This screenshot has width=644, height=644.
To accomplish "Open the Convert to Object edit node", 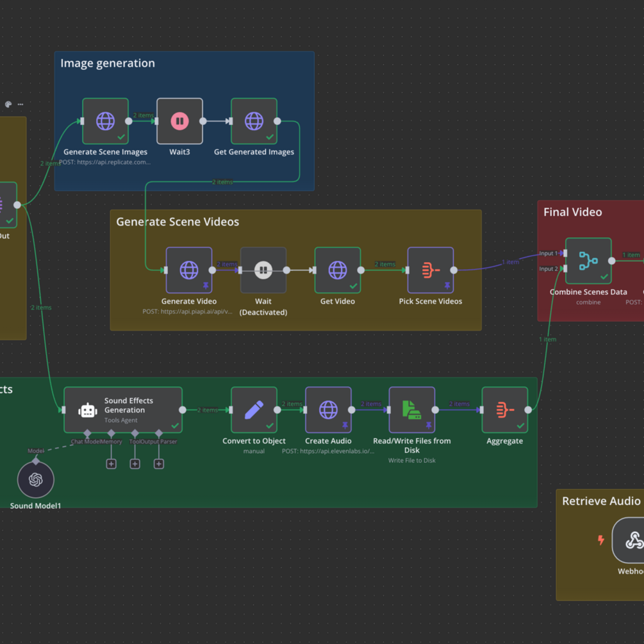I will click(x=254, y=409).
